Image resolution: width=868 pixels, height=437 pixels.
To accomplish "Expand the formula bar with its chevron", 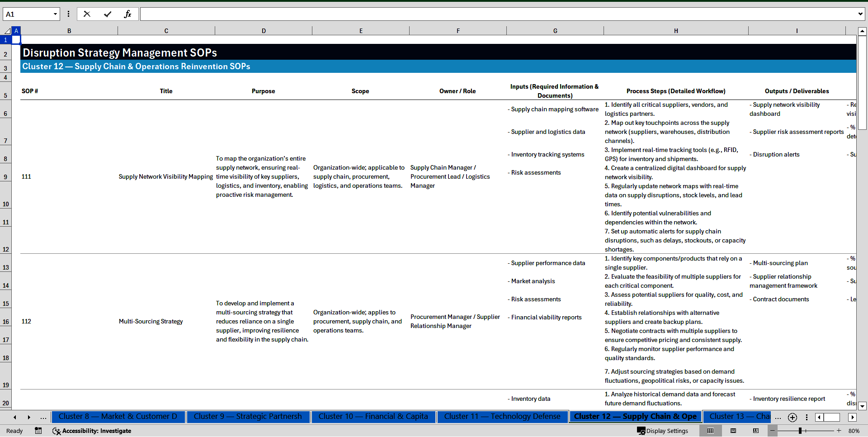I will 861,14.
